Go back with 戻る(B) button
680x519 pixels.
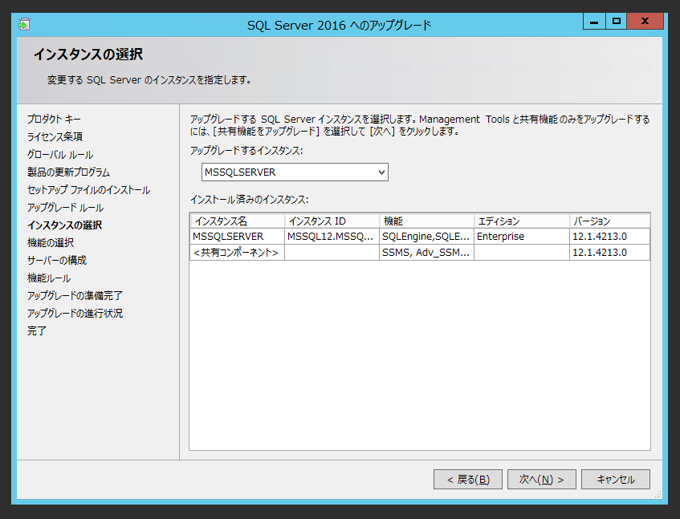click(x=468, y=479)
